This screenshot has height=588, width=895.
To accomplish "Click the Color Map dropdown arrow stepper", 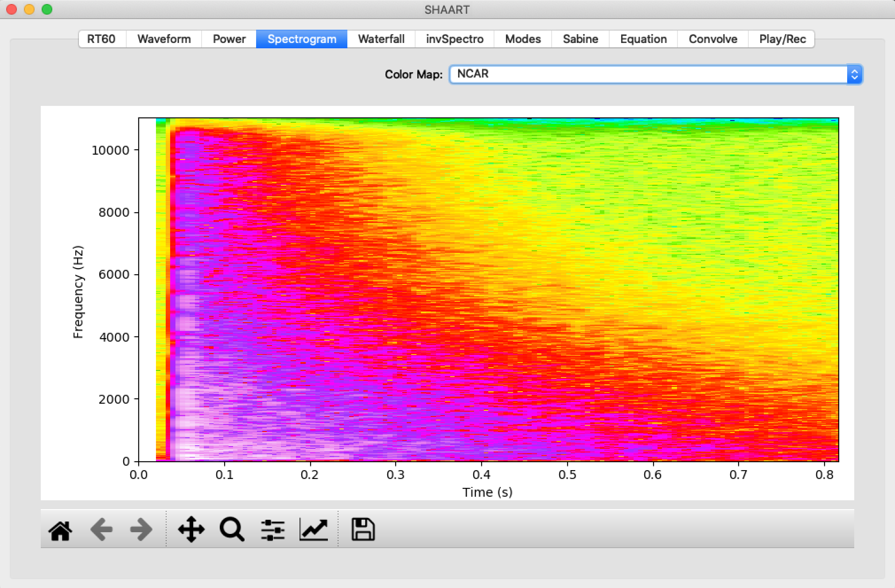I will 854,74.
